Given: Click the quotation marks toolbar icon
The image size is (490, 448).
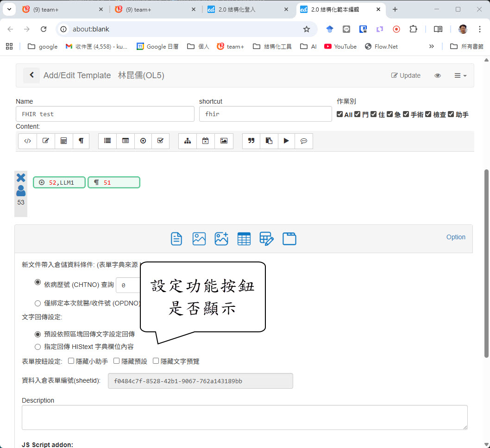Looking at the screenshot, I should click(251, 141).
